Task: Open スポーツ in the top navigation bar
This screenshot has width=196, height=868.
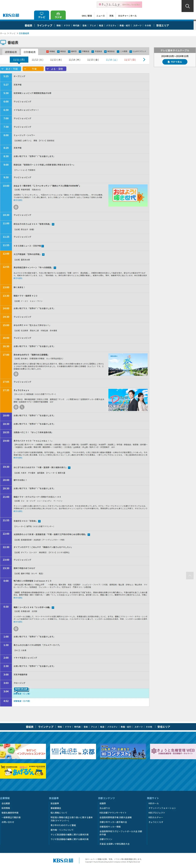Action: point(137,26)
